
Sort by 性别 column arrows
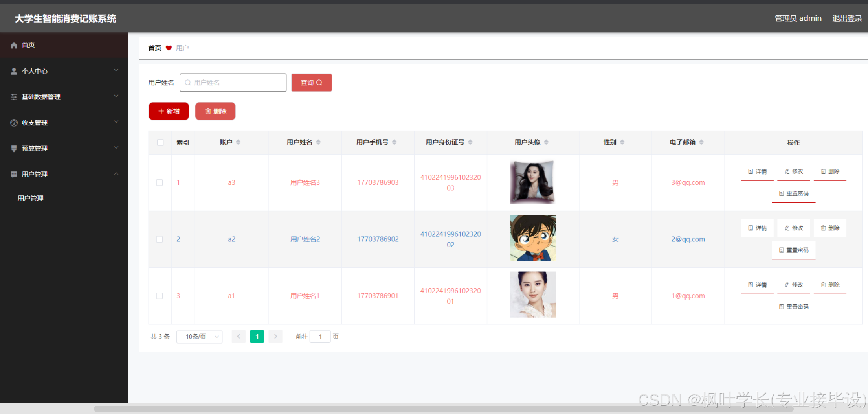tap(622, 142)
